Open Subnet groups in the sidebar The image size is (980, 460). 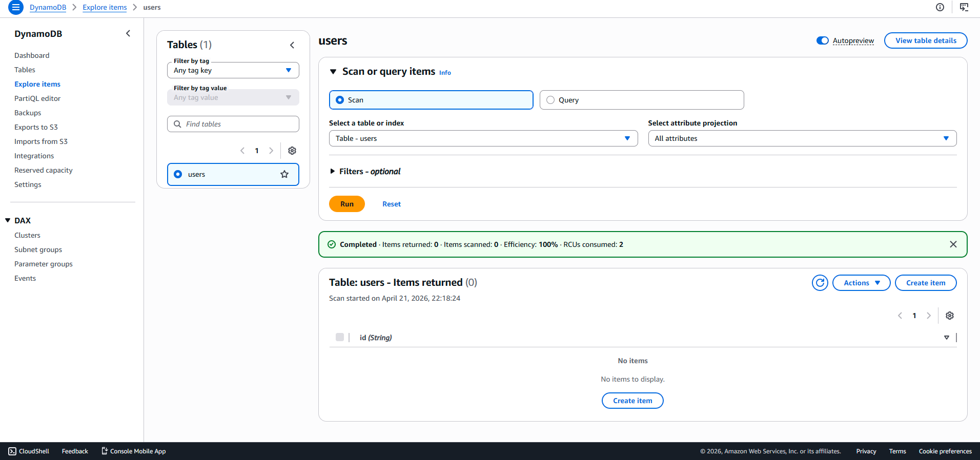click(38, 249)
